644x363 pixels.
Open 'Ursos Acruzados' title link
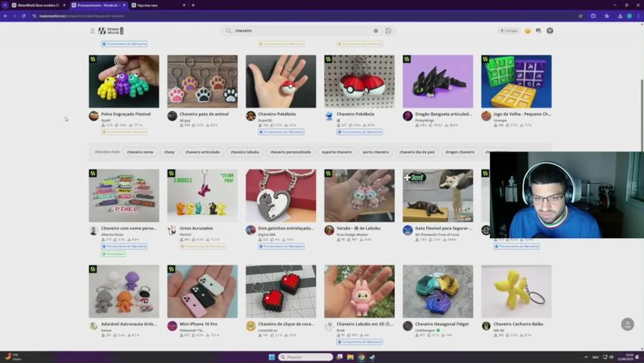click(197, 228)
